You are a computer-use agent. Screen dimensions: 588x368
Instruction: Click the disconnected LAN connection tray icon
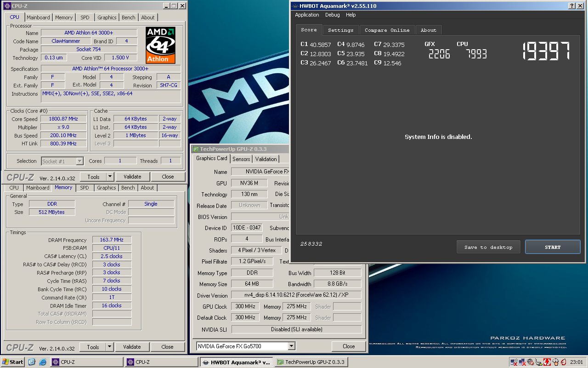tap(523, 362)
